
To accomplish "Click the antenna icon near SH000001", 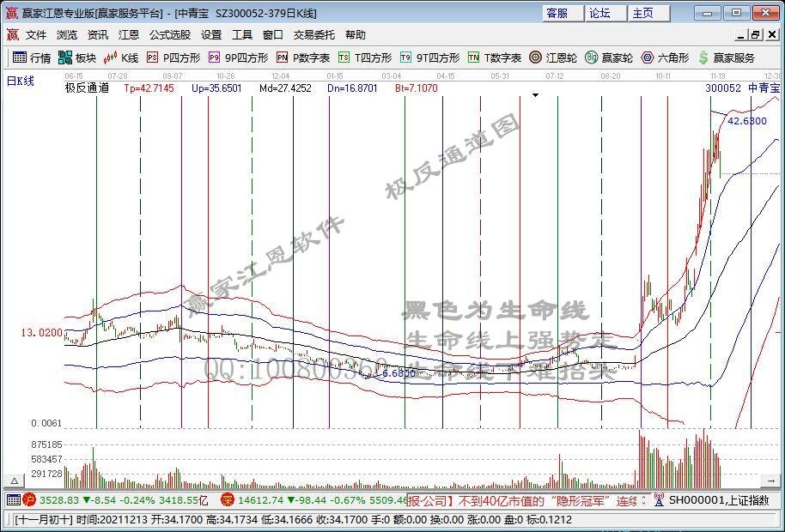I will click(659, 499).
